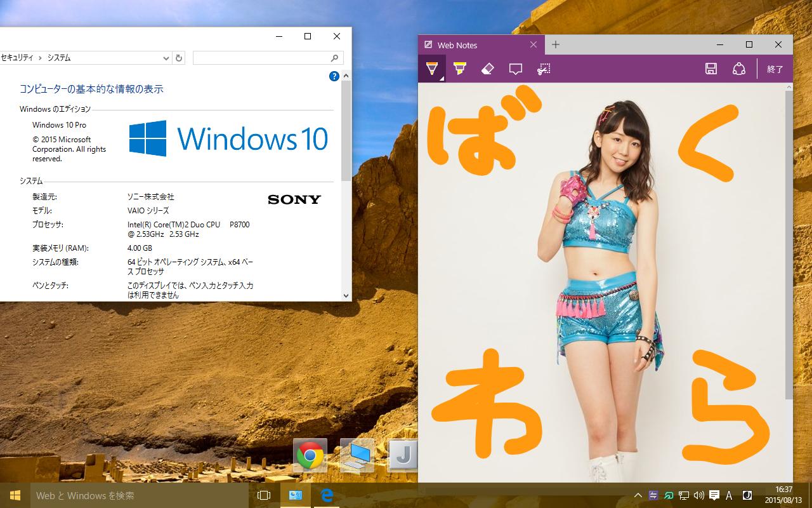Click the J tray icon
The height and width of the screenshot is (508, 812).
[747, 495]
